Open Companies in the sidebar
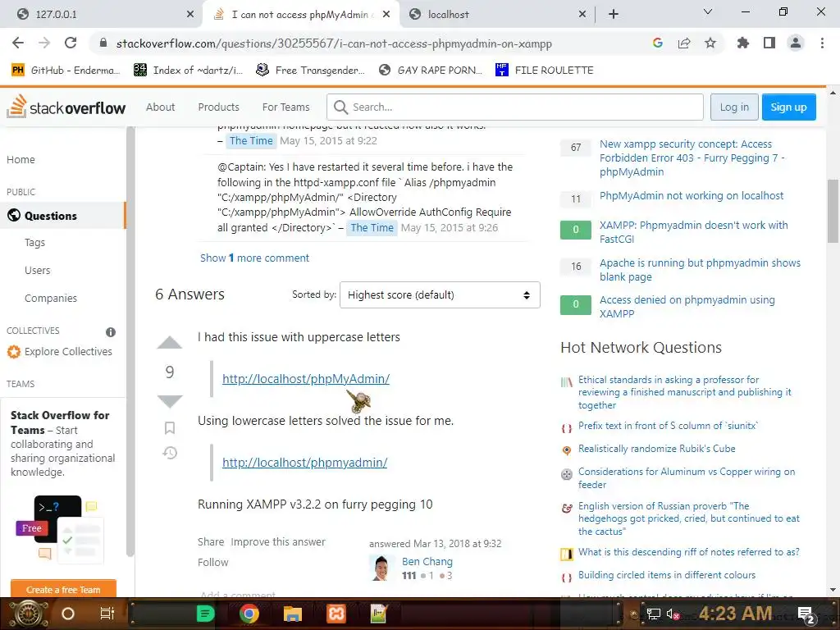This screenshot has width=840, height=630. click(50, 298)
